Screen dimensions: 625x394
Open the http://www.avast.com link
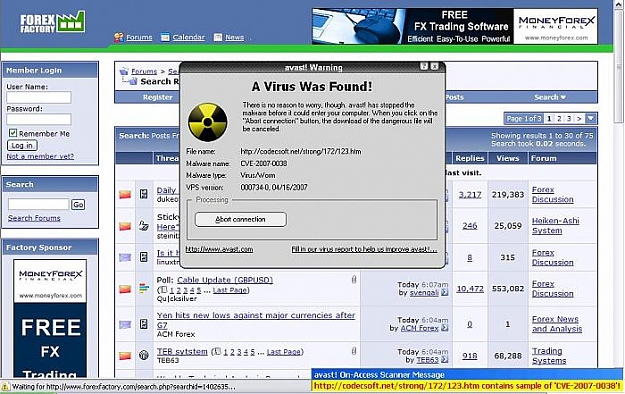tap(219, 249)
